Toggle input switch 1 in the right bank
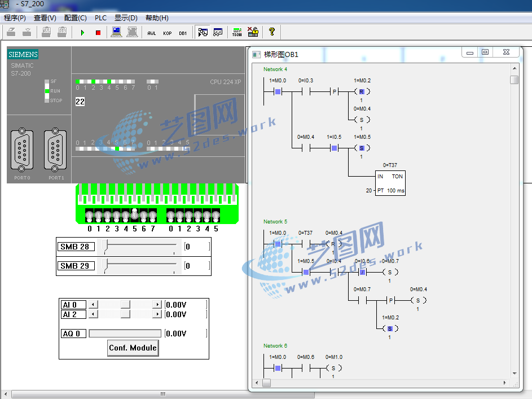Viewport: 532px width, 399px height. tap(179, 216)
